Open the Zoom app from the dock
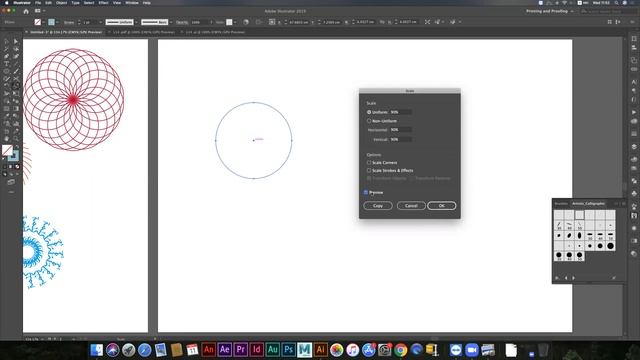Screen dimensions: 640x360 [x=471, y=350]
